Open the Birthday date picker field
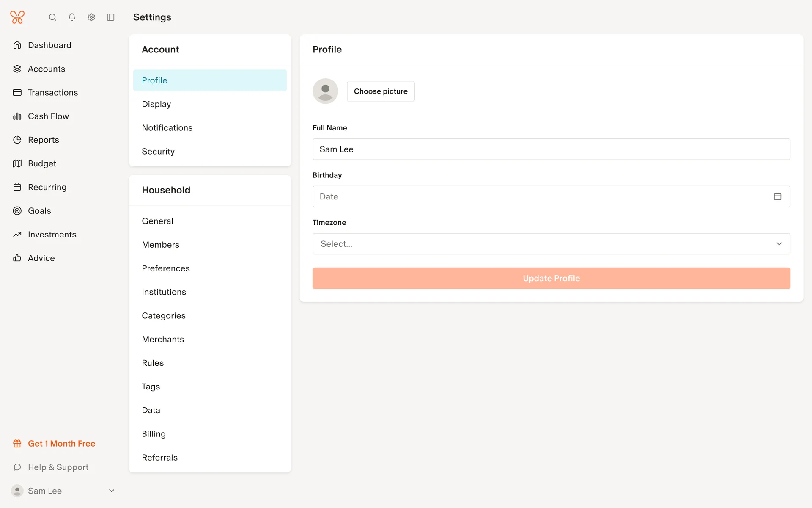Viewport: 812px width, 508px height. coord(541,196)
